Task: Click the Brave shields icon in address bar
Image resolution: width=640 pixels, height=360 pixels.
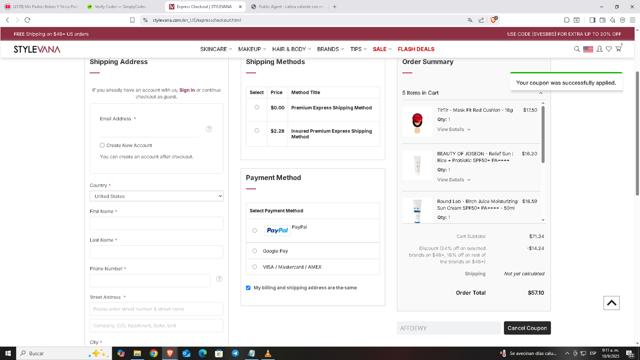Action: click(494, 20)
